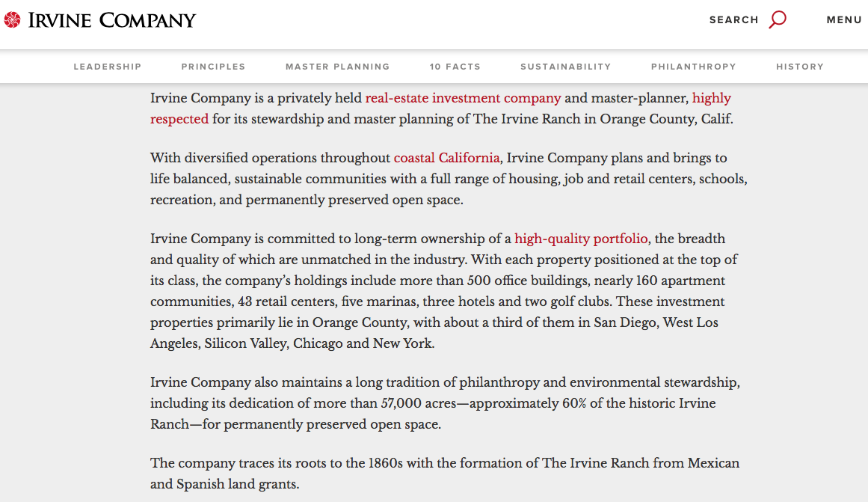The image size is (868, 502).
Task: Click the paragraph about balanced, sustainable communities
Action: coord(448,179)
